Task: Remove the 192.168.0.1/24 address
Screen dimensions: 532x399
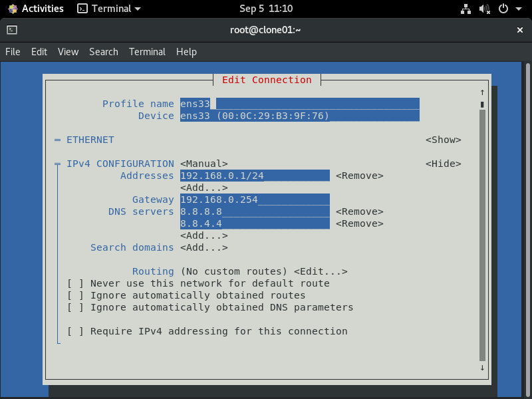Action: 360,176
